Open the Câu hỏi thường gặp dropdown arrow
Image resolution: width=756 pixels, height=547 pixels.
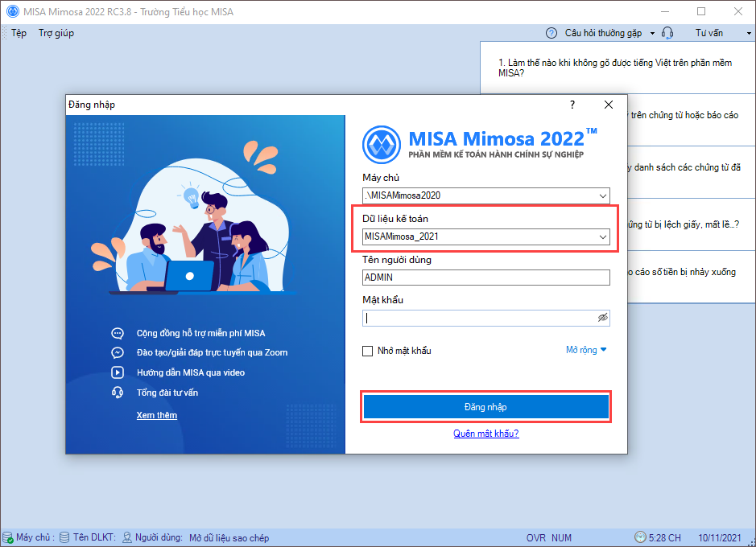(652, 33)
